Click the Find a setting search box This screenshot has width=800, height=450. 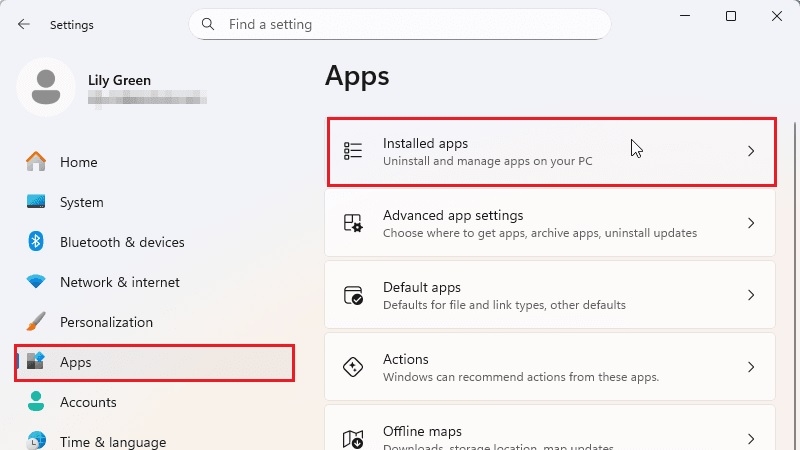pos(399,24)
